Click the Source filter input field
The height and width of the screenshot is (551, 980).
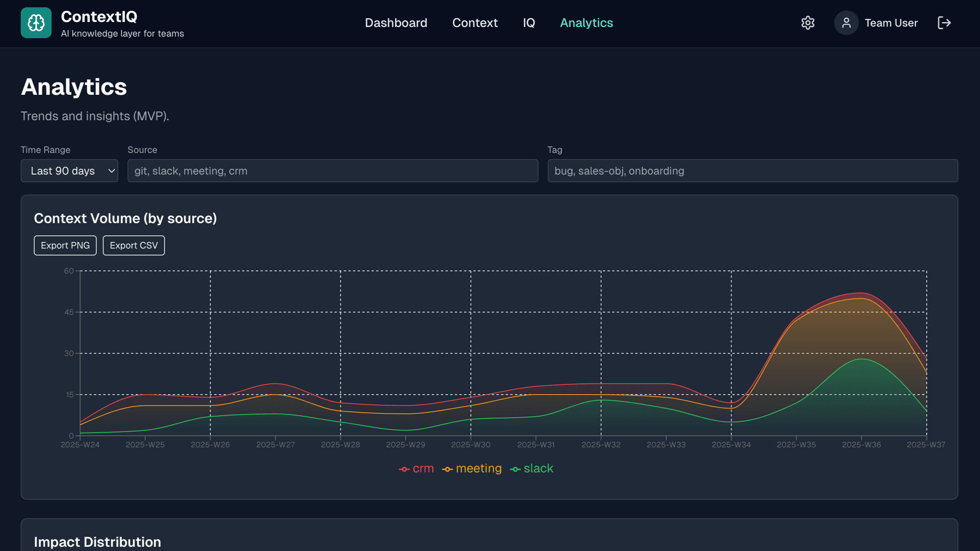coord(332,171)
